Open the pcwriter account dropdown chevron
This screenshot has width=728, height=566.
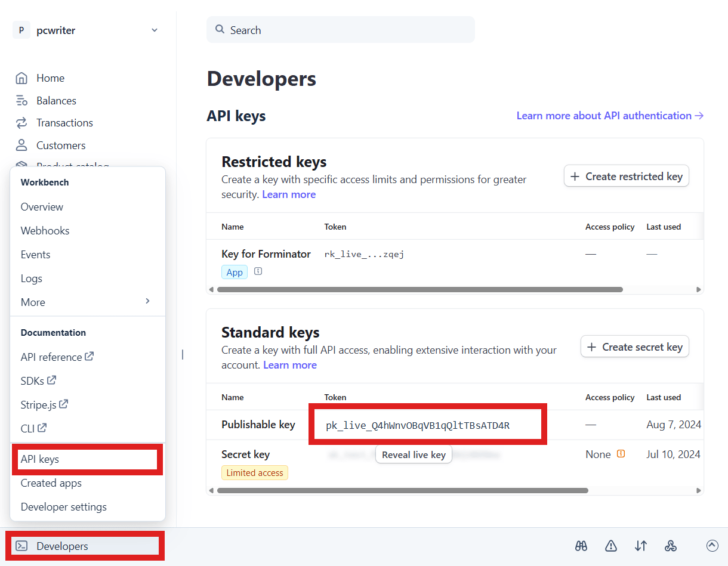(x=155, y=30)
